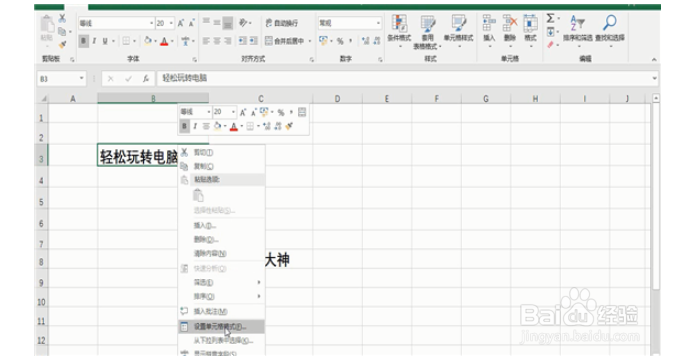Choose Delete (删除) in context menu
678x360 pixels.
[221, 239]
